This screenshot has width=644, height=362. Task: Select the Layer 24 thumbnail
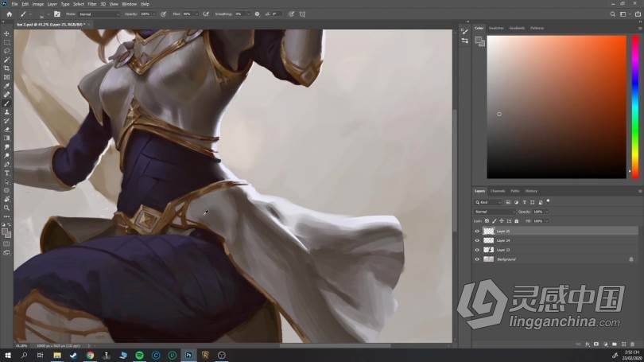488,240
